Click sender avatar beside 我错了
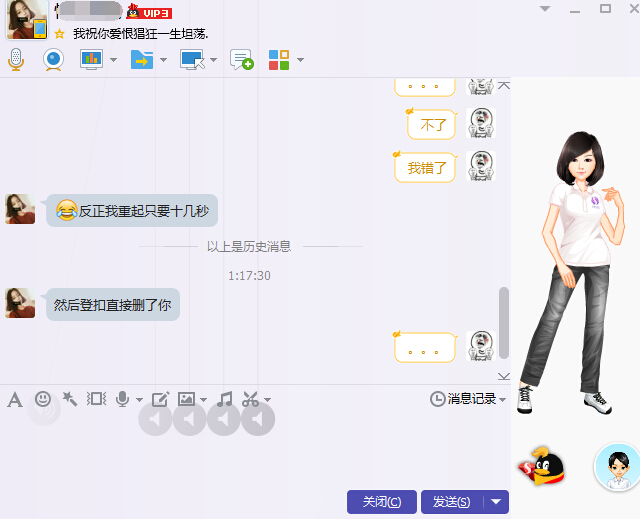 click(481, 166)
